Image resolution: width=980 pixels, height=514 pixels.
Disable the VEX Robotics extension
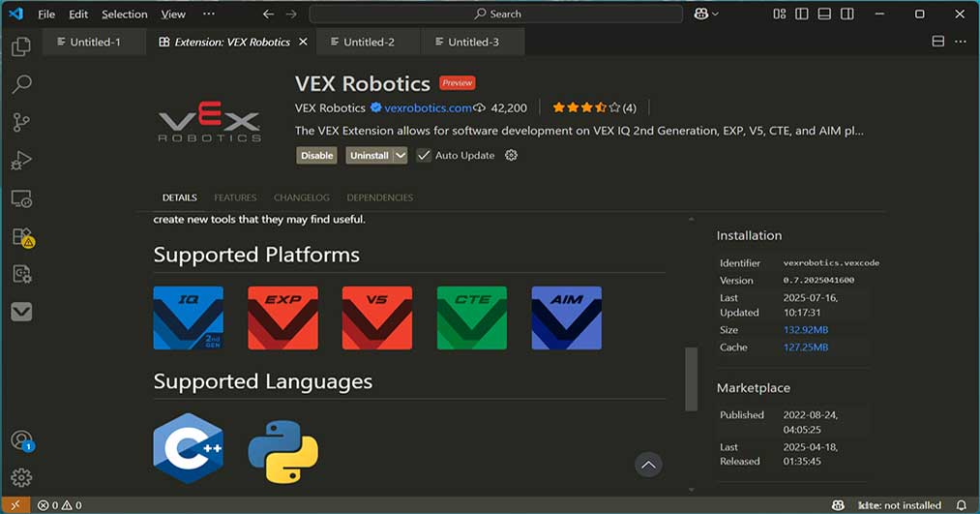tap(317, 155)
